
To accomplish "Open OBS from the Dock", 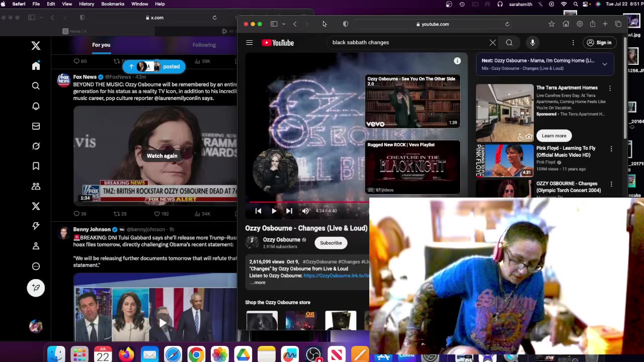I will click(x=313, y=355).
